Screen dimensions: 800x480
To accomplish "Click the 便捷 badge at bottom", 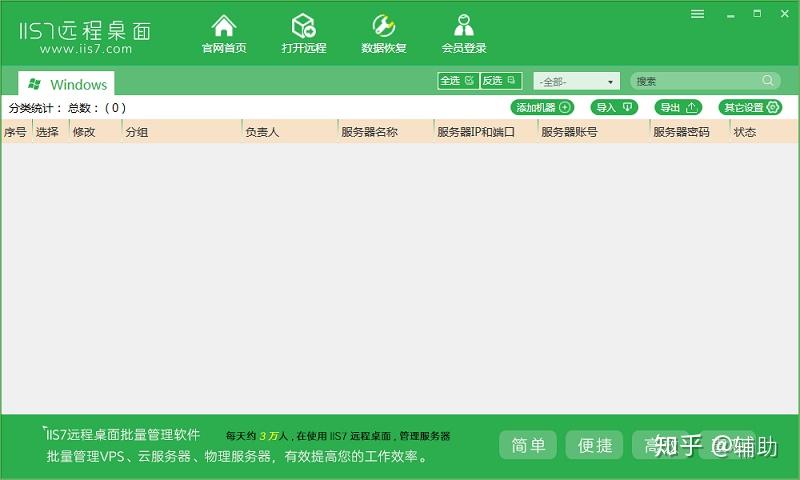I will click(x=594, y=445).
